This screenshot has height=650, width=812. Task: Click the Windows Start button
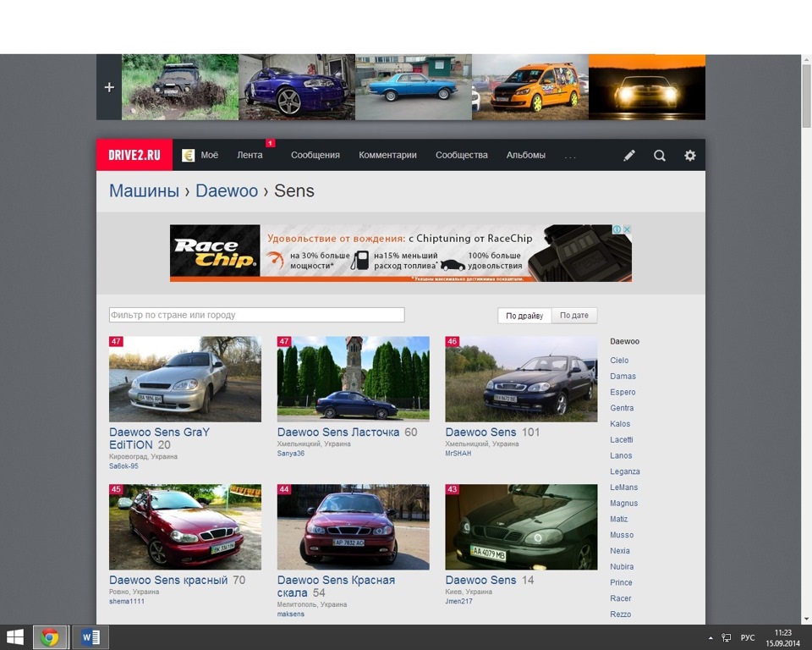point(14,637)
